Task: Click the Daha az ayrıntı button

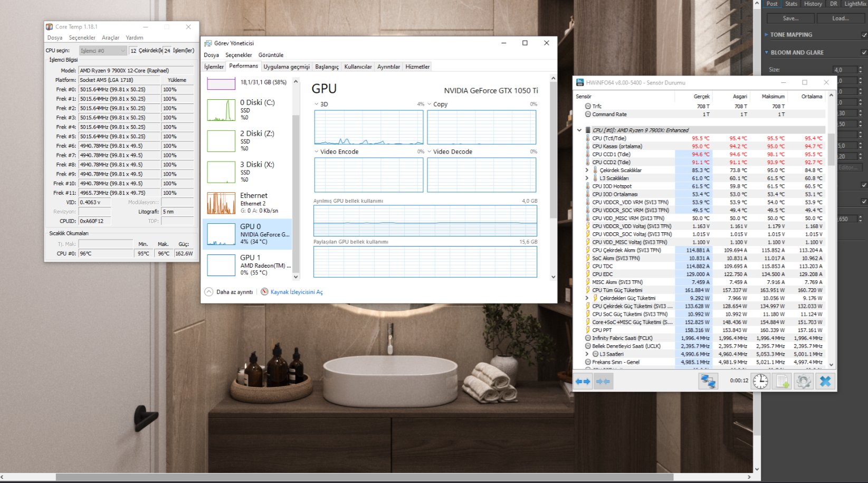Action: click(x=229, y=292)
